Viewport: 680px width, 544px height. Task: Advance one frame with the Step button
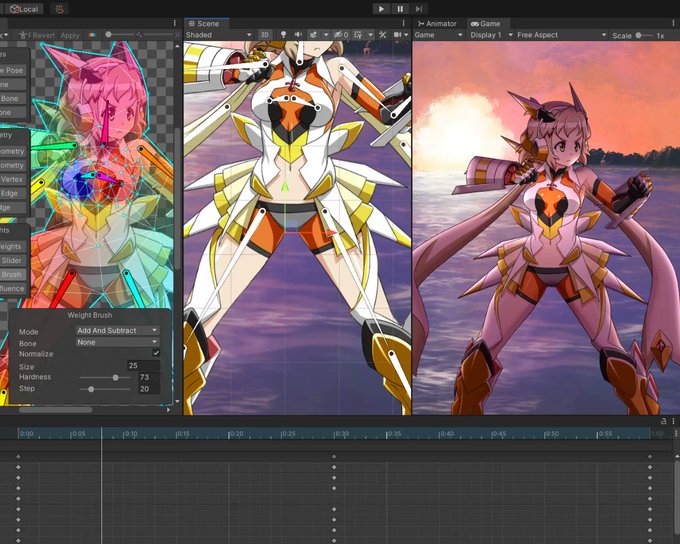[x=419, y=9]
